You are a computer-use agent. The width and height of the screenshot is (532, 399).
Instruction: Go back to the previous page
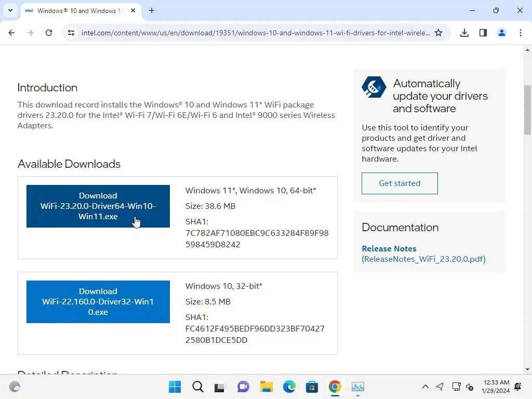[11, 33]
